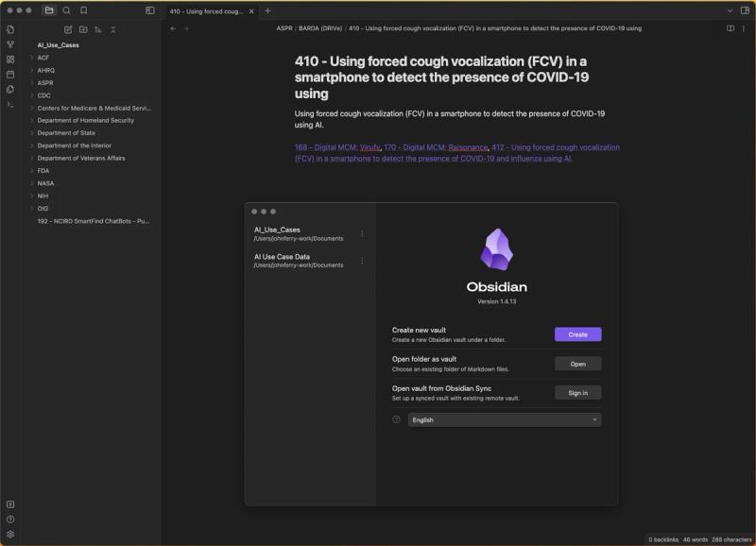Click the note title heading
Image resolution: width=756 pixels, height=546 pixels.
click(x=441, y=77)
